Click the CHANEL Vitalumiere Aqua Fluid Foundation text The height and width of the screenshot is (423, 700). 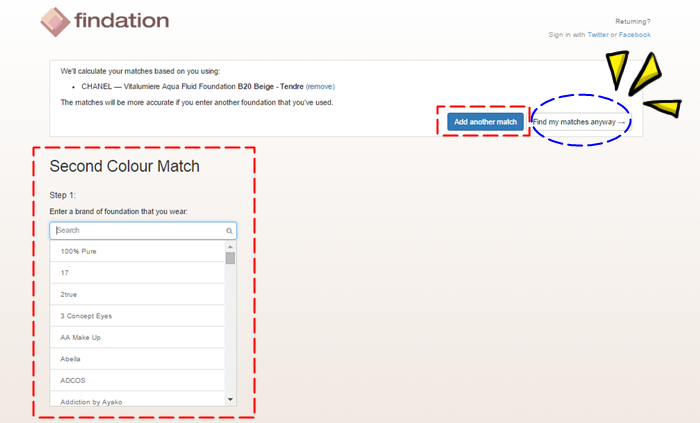[x=192, y=87]
